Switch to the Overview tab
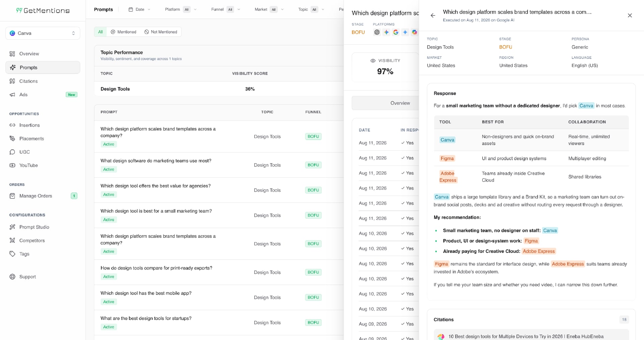The width and height of the screenshot is (644, 340). (385, 103)
